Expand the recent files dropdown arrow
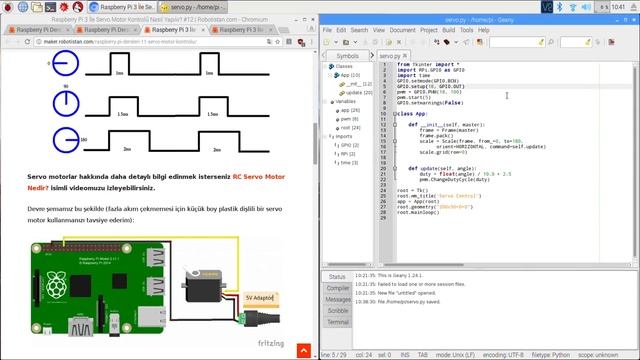 355,42
